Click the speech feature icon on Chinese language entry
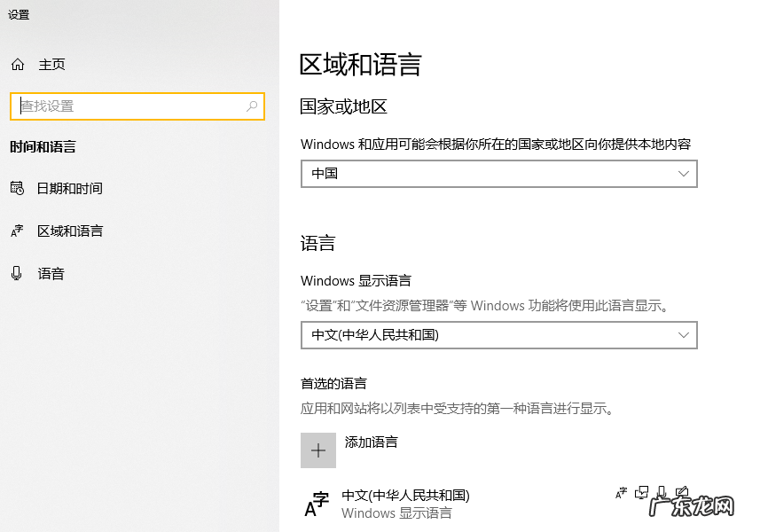The width and height of the screenshot is (768, 532). pos(662,493)
